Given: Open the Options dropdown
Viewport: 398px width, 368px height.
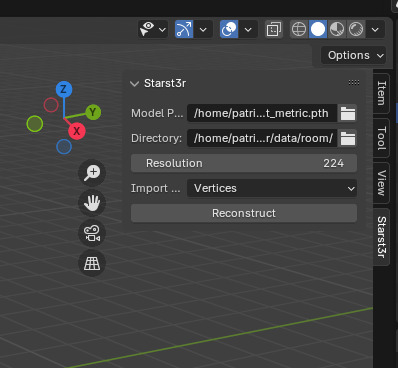Looking at the screenshot, I should (x=353, y=55).
